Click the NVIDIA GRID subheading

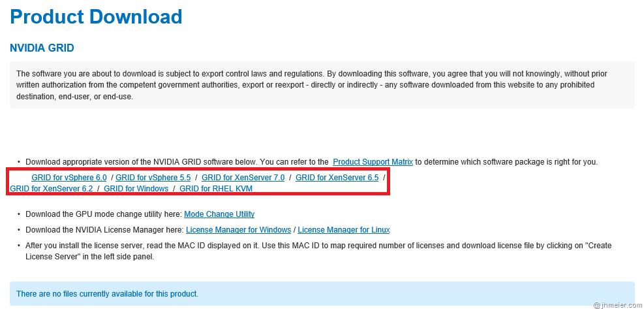pyautogui.click(x=42, y=48)
